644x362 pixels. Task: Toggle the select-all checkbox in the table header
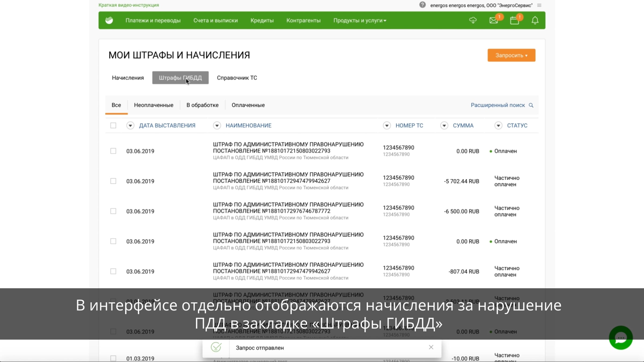[113, 125]
